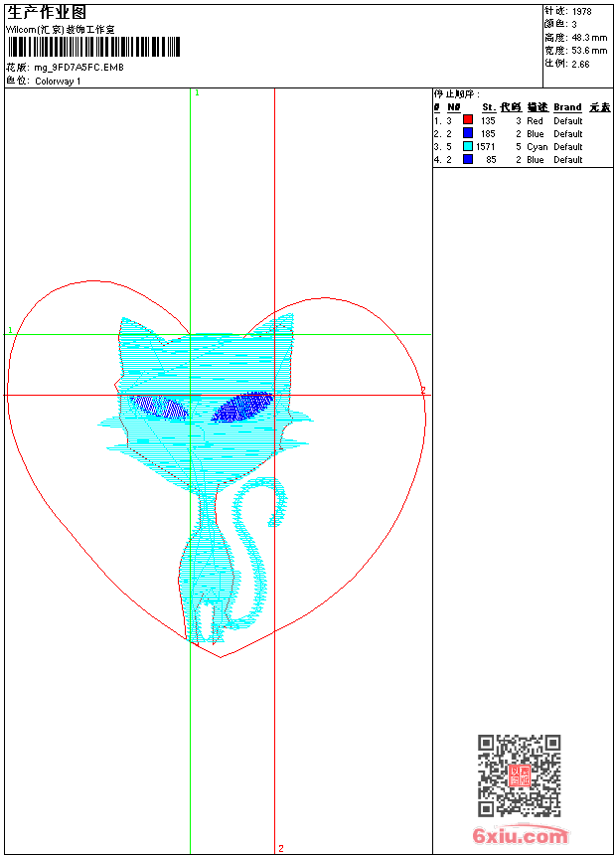Click the 'St.' column header

[489, 107]
